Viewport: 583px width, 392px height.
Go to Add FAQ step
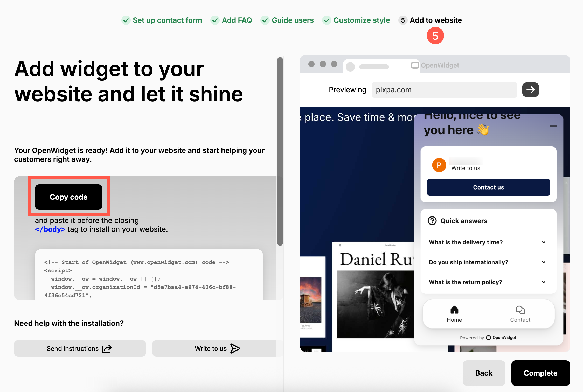coord(231,20)
